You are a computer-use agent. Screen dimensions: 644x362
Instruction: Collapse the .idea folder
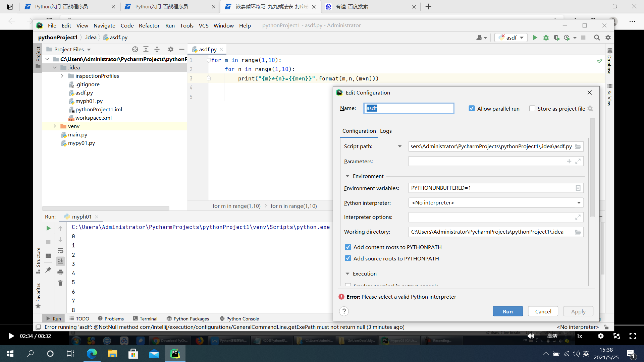click(55, 67)
